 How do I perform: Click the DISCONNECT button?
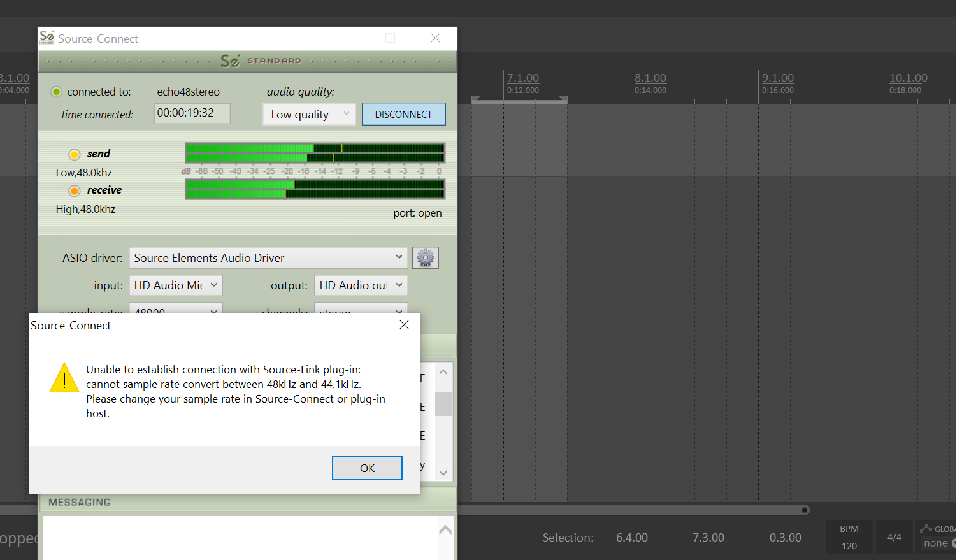403,115
